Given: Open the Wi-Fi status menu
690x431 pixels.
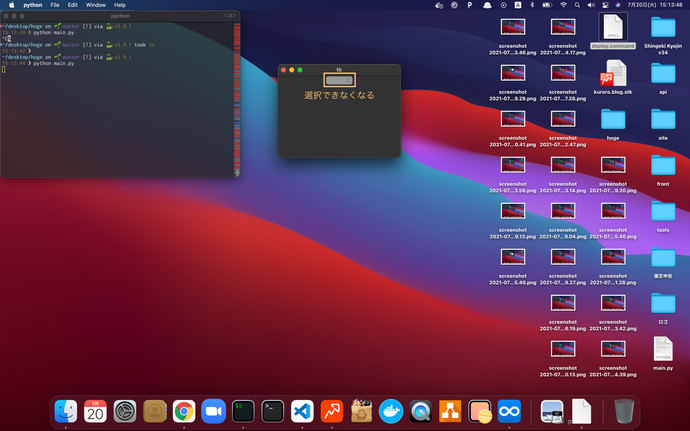Looking at the screenshot, I should tap(563, 5).
